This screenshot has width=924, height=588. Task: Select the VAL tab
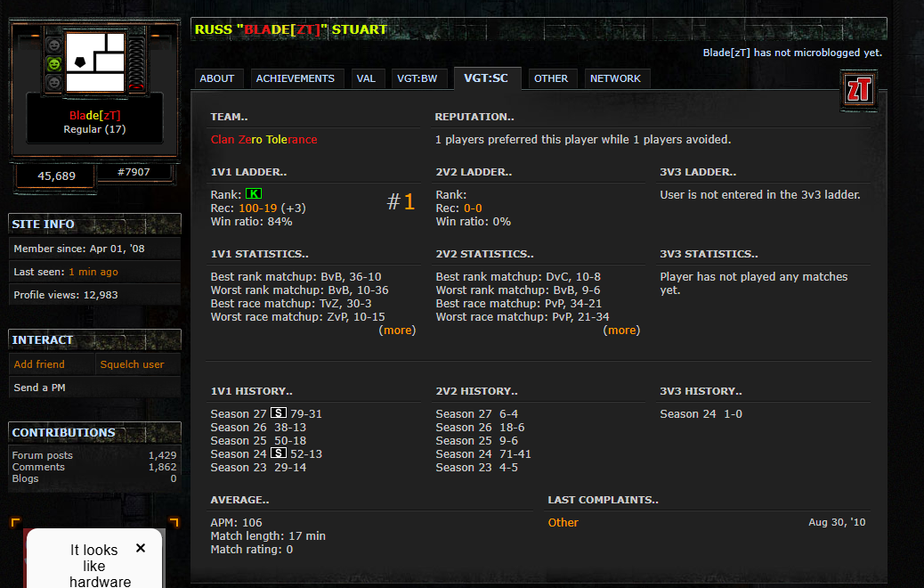click(366, 78)
